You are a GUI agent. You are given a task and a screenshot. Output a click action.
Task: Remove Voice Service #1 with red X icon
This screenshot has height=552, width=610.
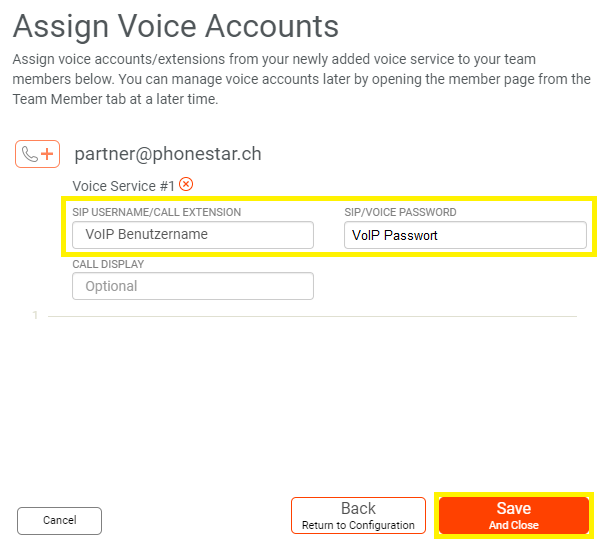pyautogui.click(x=186, y=185)
